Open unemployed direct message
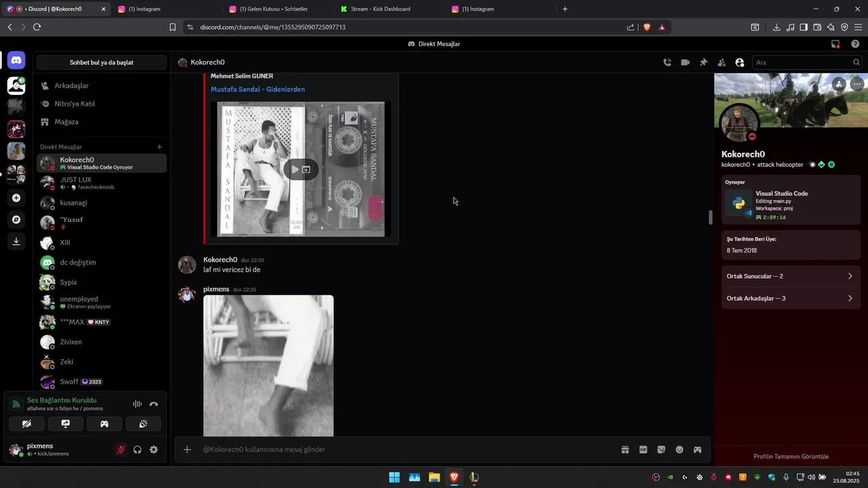 (x=102, y=302)
